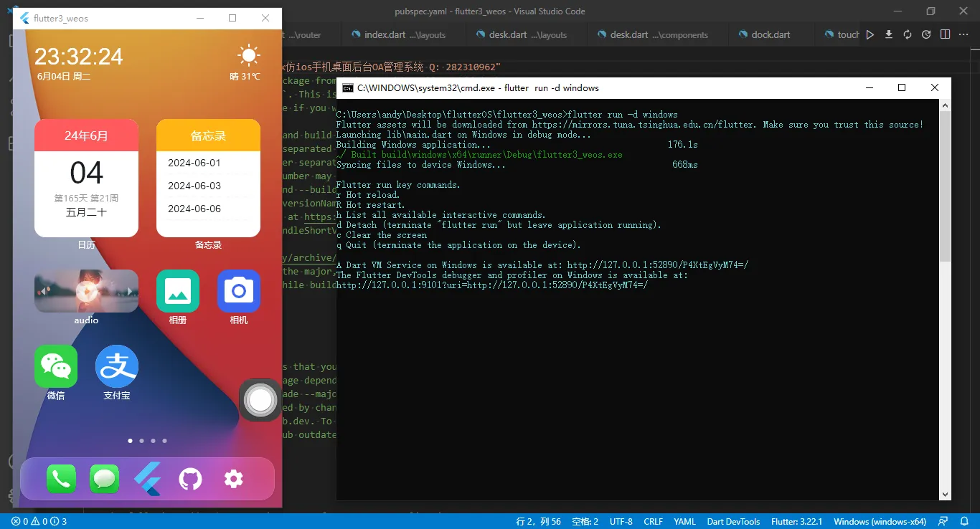Viewport: 980px width, 529px height.
Task: Click the 'Flutter run key commands.' line
Action: (x=398, y=185)
